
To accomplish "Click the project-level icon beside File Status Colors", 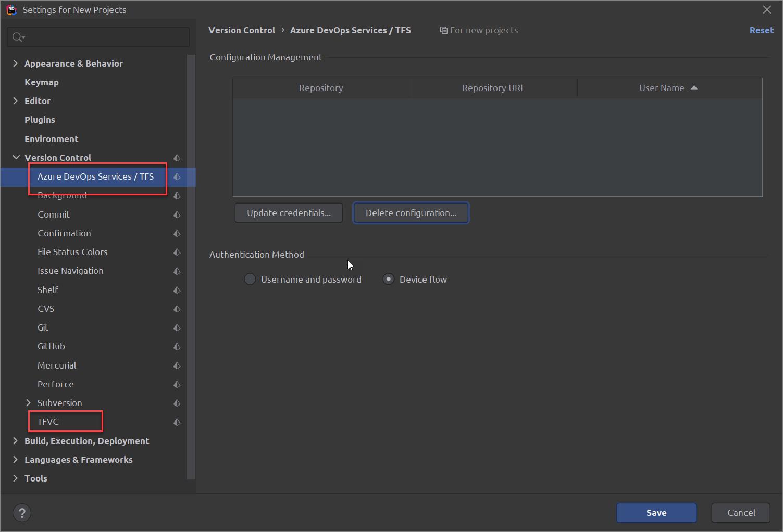I will [177, 252].
